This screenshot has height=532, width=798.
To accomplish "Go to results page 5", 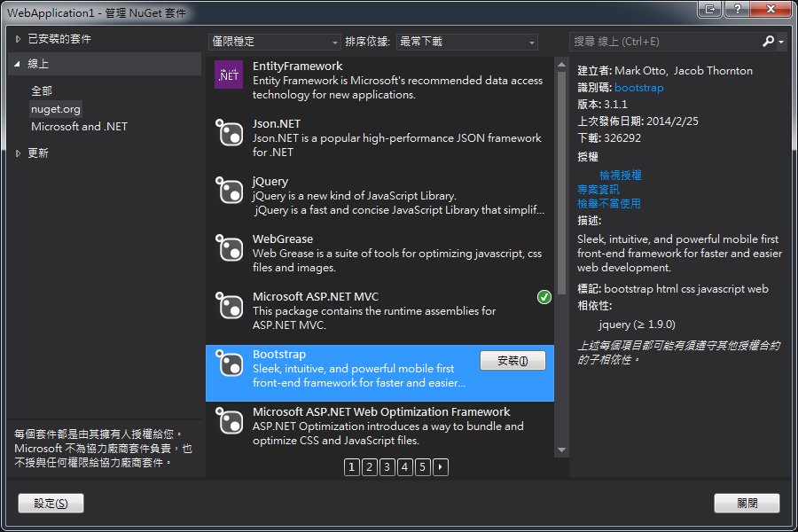I will click(422, 467).
